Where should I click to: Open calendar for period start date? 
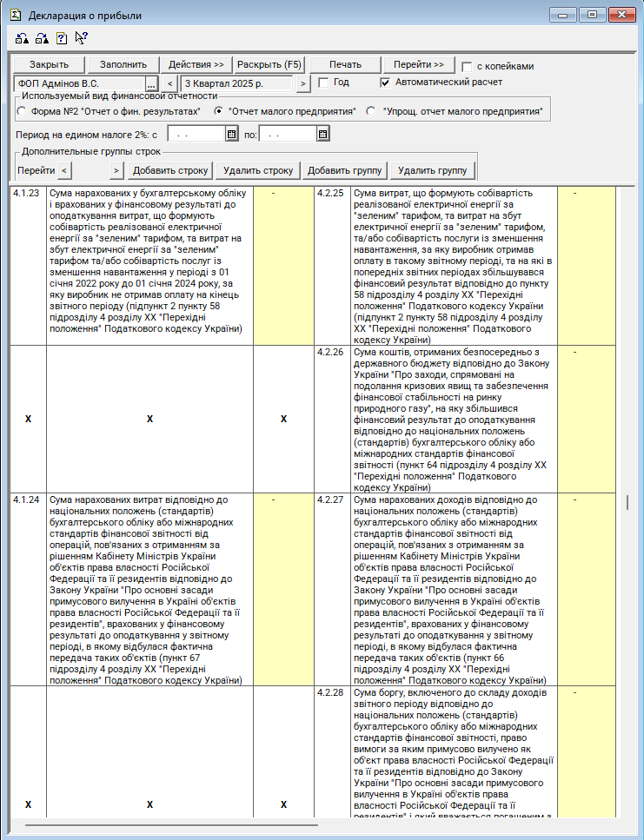point(231,135)
